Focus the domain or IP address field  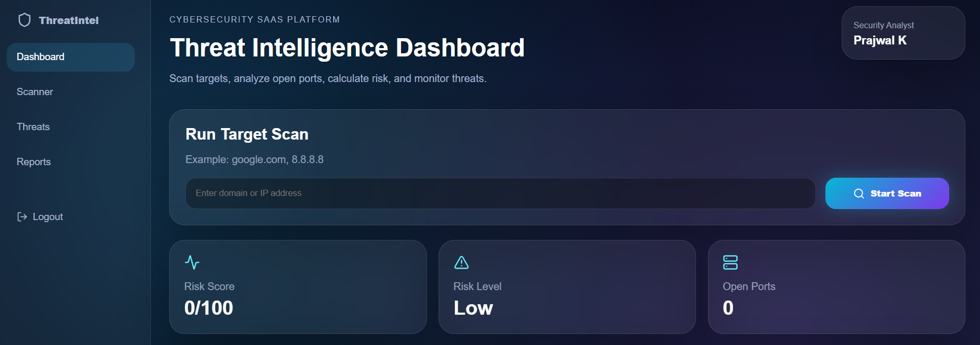point(500,193)
